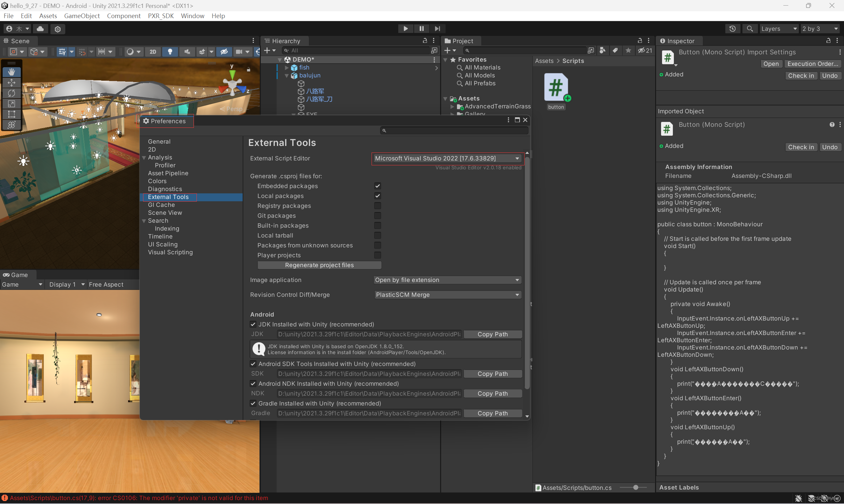Open Revision Control Diff/Merge dropdown
Screen dimensions: 844x504
(447, 295)
